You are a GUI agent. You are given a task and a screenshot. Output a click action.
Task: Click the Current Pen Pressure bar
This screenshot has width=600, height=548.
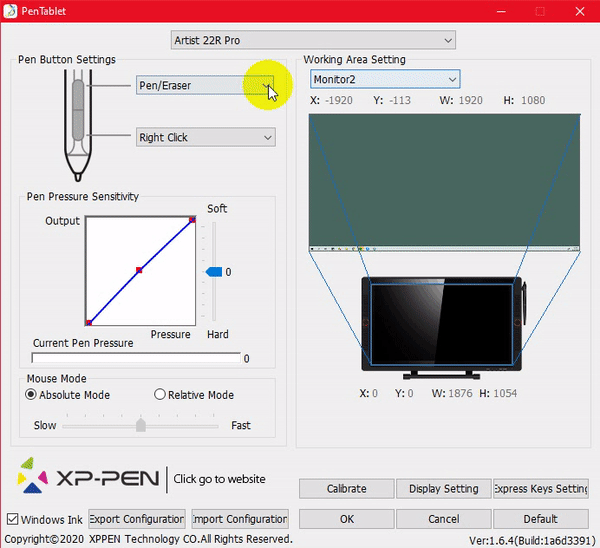[136, 358]
